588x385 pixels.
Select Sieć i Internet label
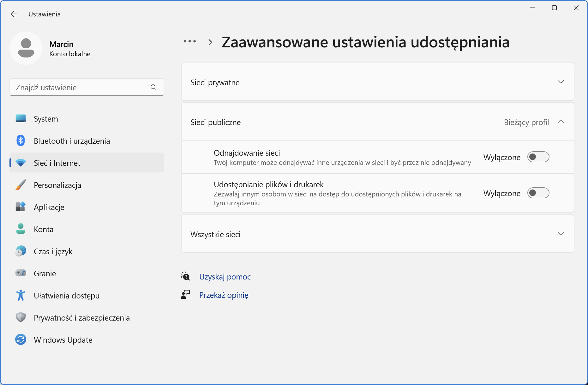click(x=57, y=163)
